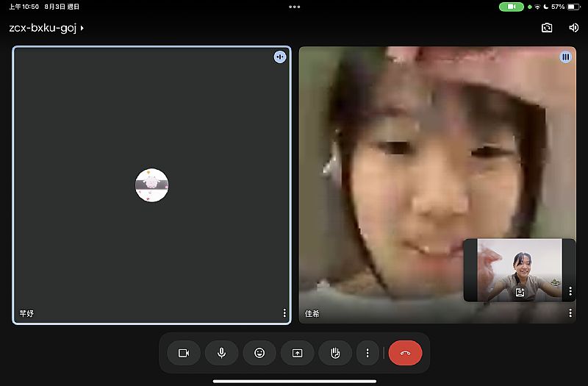The width and height of the screenshot is (588, 386).
Task: Tap the audio indicator on 佳希's tile
Action: click(565, 57)
